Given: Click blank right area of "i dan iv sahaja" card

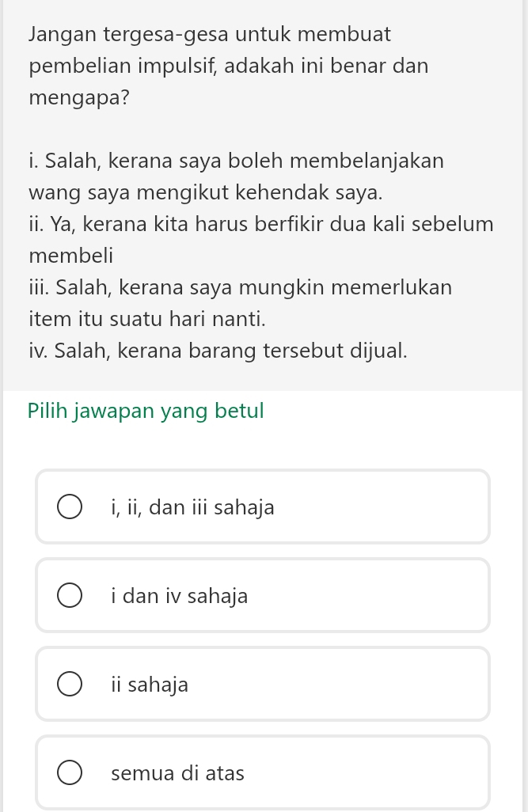Looking at the screenshot, I should pos(380,596).
